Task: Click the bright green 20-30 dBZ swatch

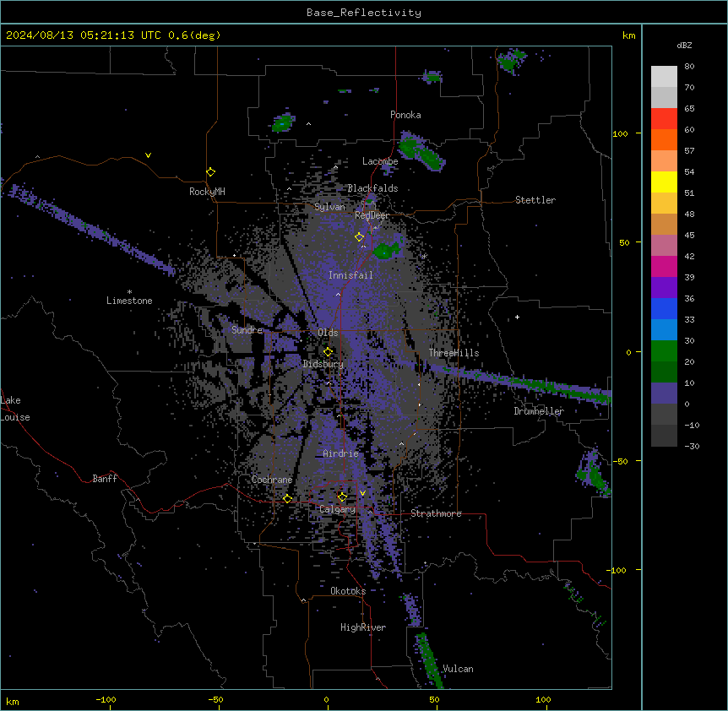Action: click(664, 351)
